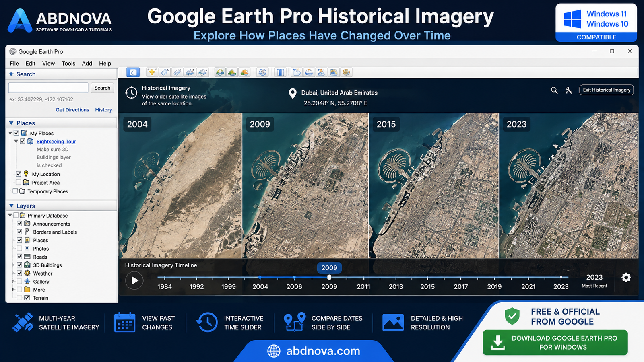Check the Temporary Places checkbox
The height and width of the screenshot is (362, 644).
pos(15,191)
